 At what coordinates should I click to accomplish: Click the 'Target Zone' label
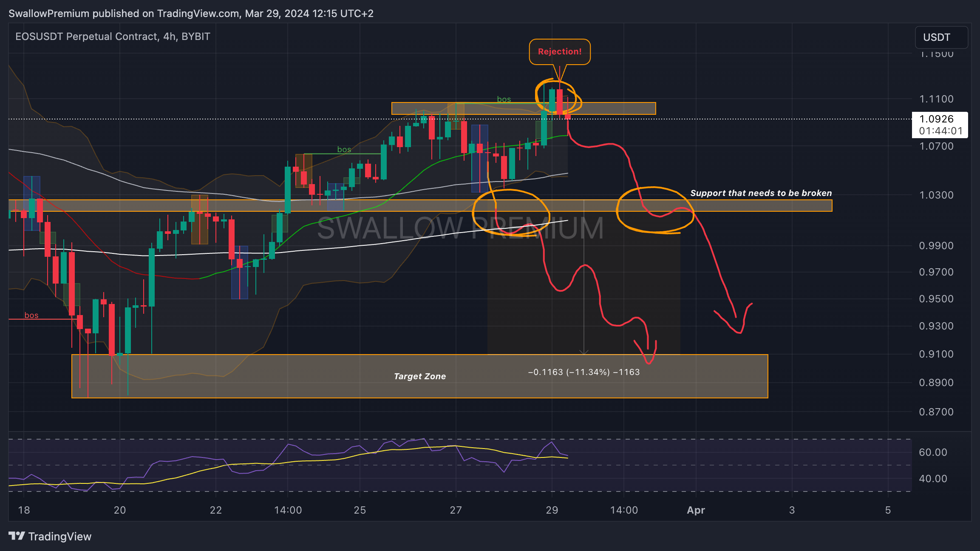[x=420, y=376]
